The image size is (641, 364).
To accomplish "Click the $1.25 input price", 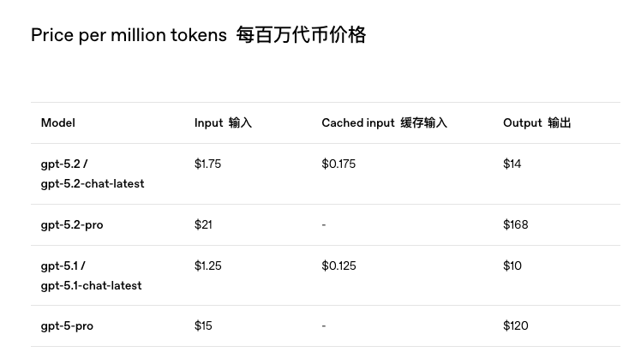I will pos(207,266).
